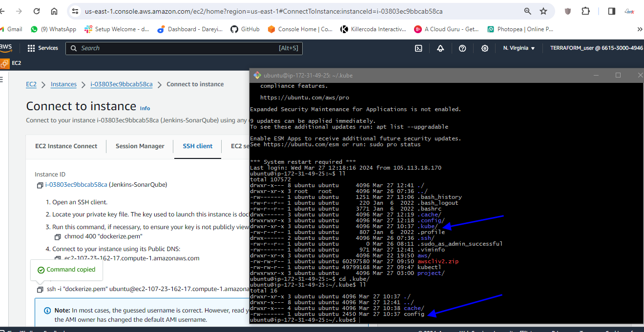Copy the ssh example command

point(40,290)
